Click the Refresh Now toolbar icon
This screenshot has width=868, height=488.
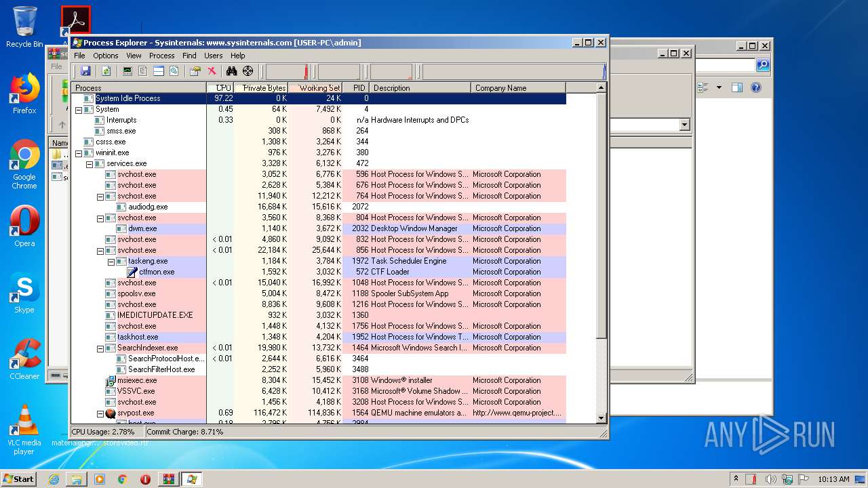[x=106, y=70]
